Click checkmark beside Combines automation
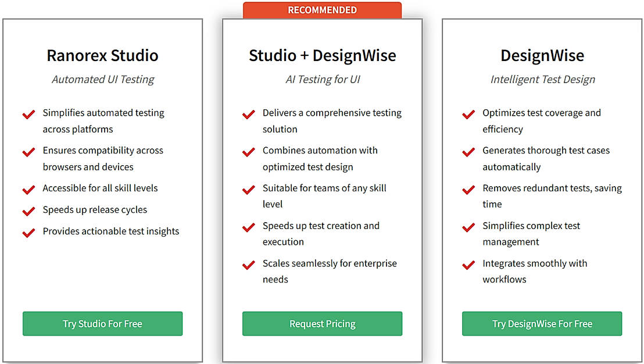The image size is (644, 364). coord(249,152)
